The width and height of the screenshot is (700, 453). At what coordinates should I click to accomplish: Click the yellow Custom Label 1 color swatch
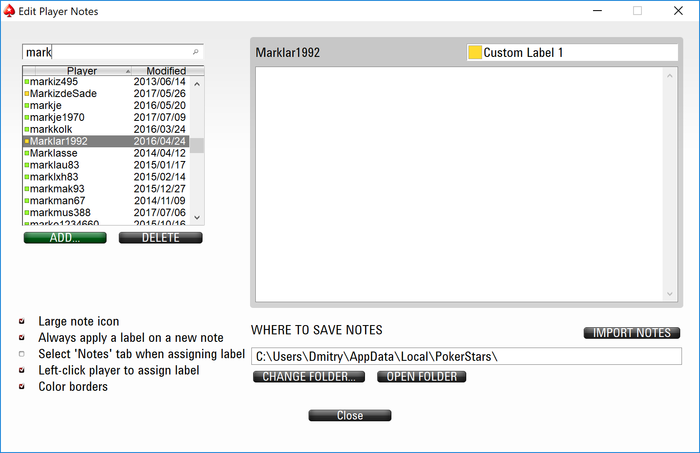(475, 52)
